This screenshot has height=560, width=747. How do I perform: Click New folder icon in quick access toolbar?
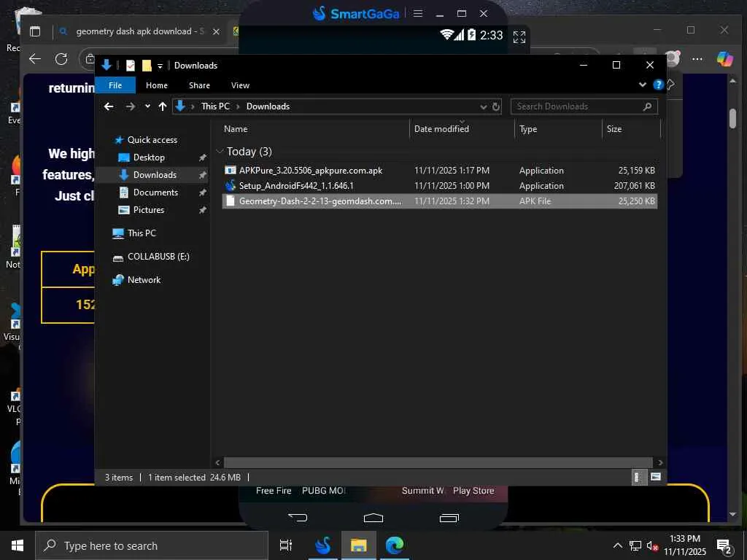(147, 65)
